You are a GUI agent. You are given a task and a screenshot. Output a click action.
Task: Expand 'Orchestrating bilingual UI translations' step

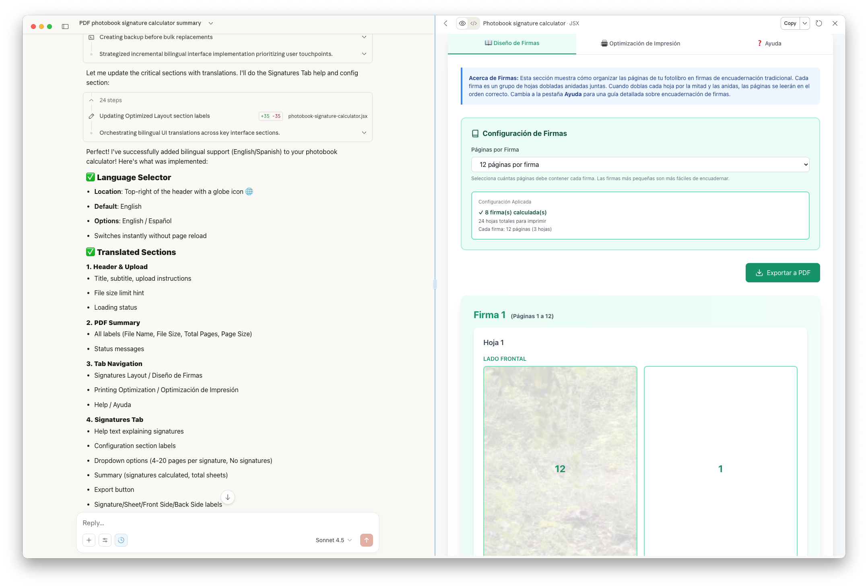pos(364,132)
